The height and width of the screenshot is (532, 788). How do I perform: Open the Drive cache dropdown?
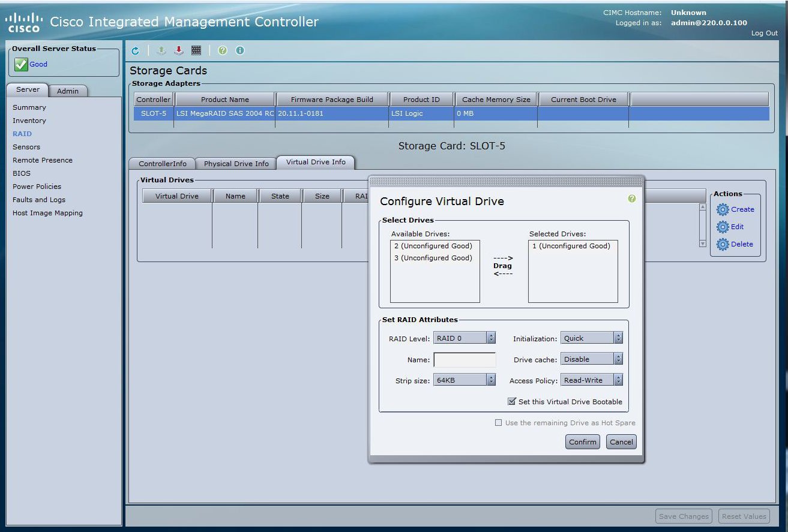(592, 359)
